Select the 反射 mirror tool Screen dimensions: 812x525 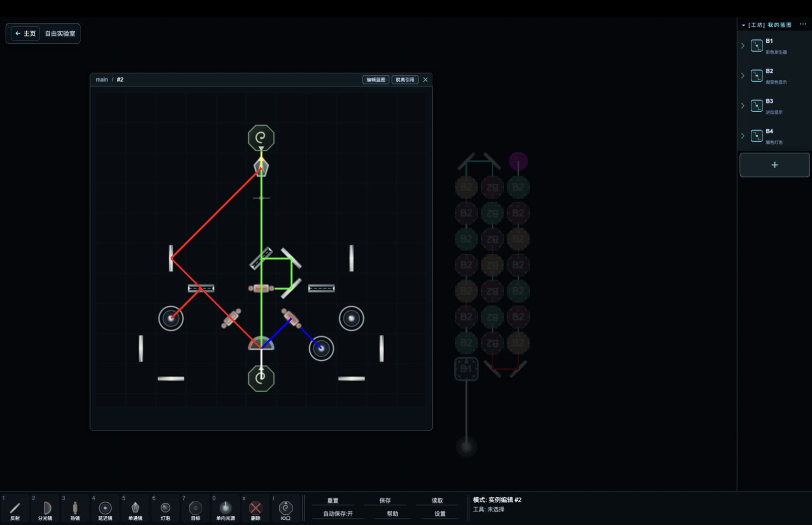(15, 509)
